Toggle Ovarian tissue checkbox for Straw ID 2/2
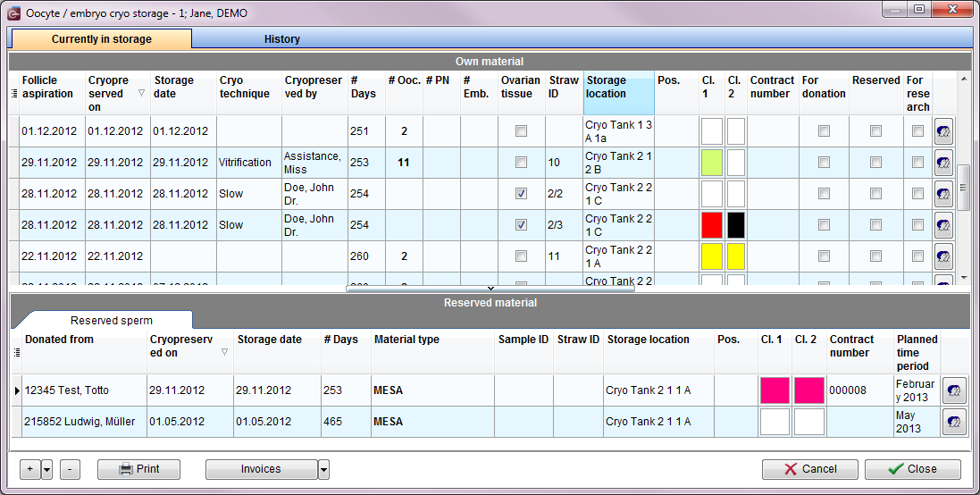 tap(521, 194)
